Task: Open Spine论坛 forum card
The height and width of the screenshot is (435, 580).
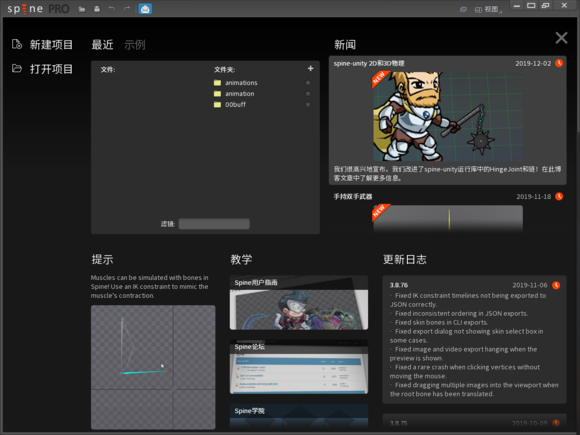Action: 299,367
